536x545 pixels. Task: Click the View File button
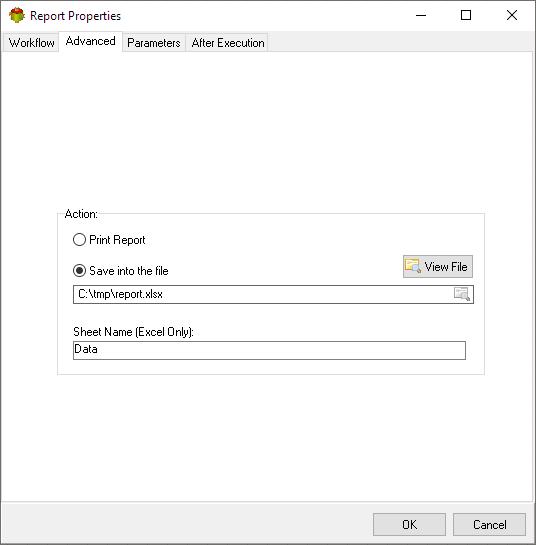click(438, 267)
